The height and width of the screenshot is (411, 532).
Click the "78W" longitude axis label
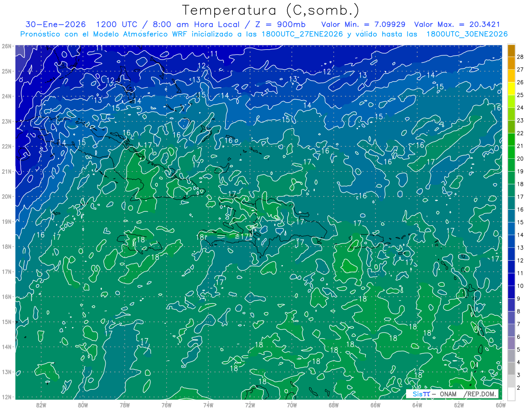tap(125, 405)
